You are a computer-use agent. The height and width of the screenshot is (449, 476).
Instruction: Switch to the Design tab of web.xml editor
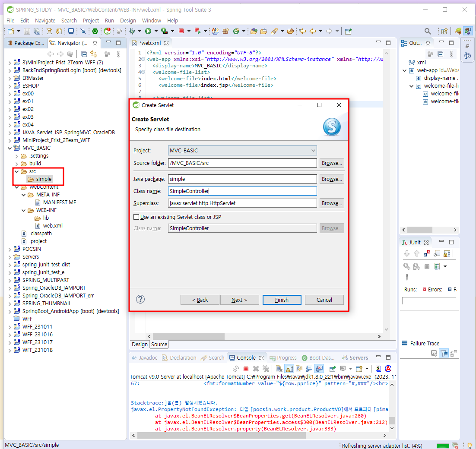tap(140, 345)
